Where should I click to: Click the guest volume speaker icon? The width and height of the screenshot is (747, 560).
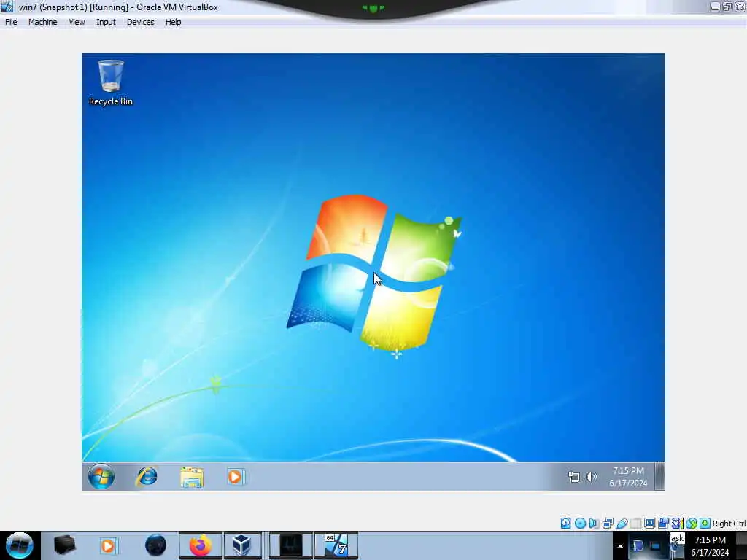click(591, 477)
